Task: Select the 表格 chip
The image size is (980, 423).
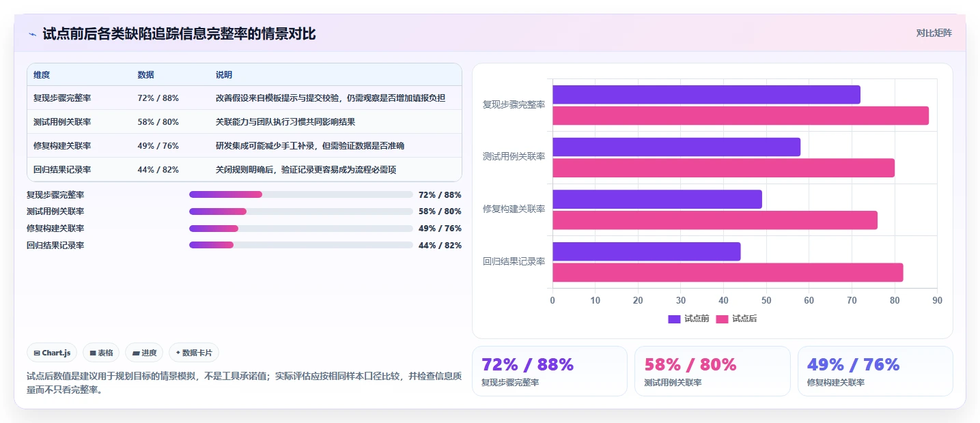Action: tap(101, 353)
